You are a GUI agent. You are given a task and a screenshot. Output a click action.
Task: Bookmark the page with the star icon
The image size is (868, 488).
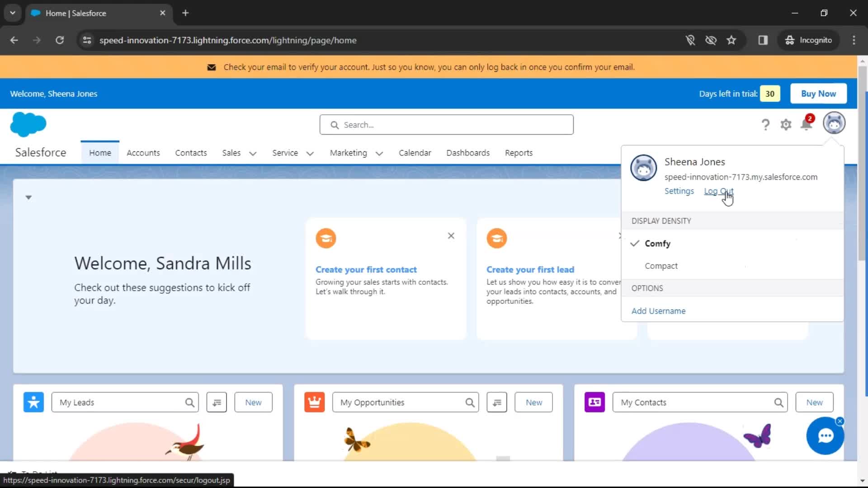(x=731, y=40)
